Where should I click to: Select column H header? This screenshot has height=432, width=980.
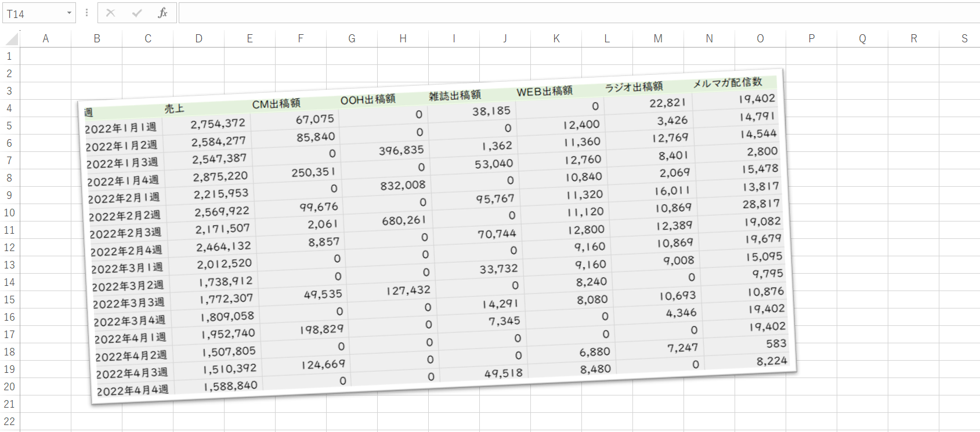click(x=403, y=39)
